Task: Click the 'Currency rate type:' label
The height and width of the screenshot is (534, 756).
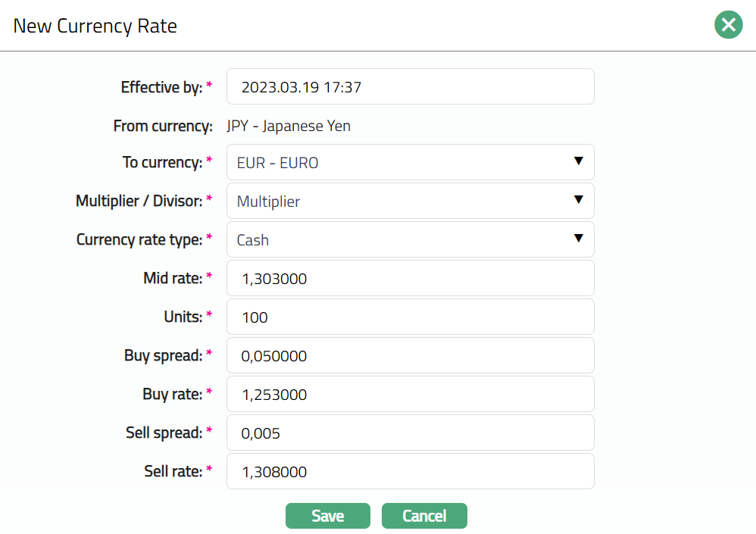Action: point(139,239)
